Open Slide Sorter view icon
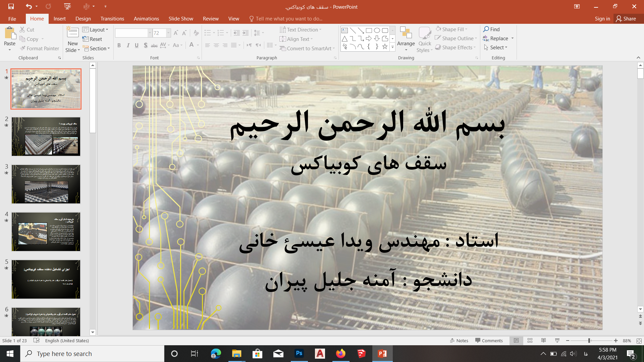This screenshot has height=362, width=644. pyautogui.click(x=530, y=341)
